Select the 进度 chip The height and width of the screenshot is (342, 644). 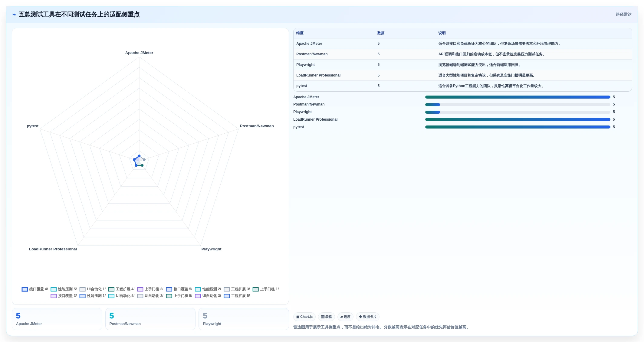pos(345,317)
